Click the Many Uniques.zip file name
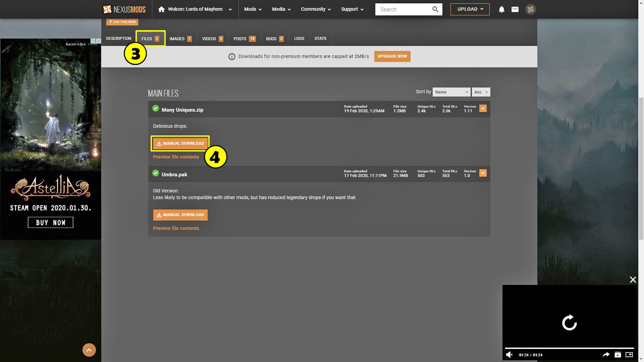644x362 pixels. (182, 110)
